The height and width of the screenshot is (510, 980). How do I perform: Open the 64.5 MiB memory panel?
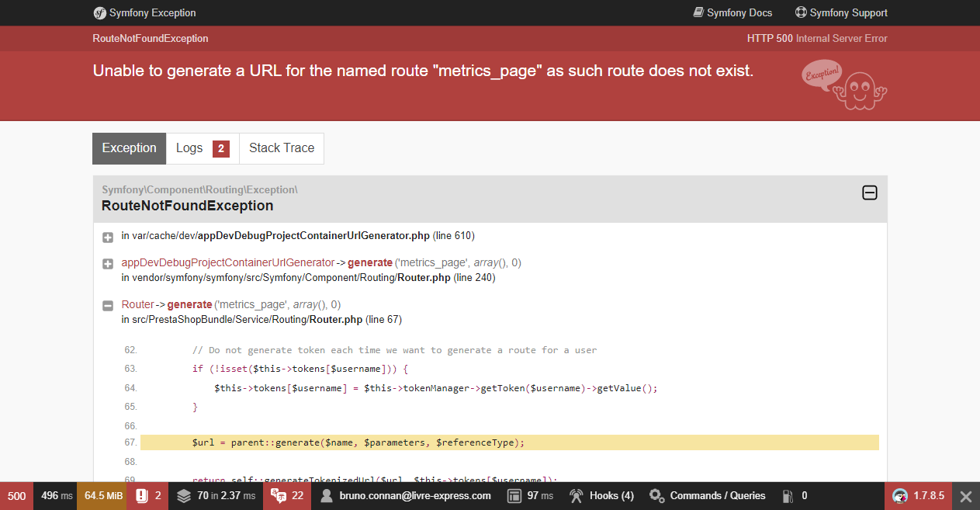(x=103, y=496)
